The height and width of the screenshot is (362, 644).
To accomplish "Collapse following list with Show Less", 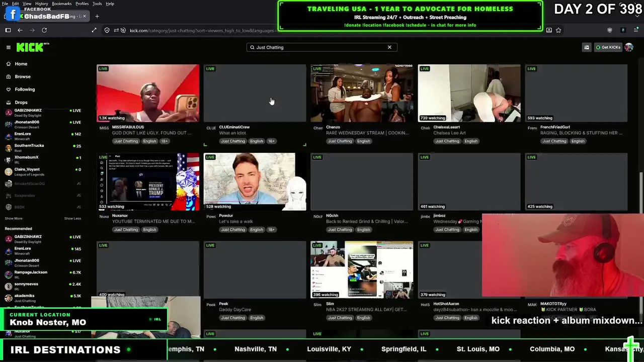I will tap(72, 218).
